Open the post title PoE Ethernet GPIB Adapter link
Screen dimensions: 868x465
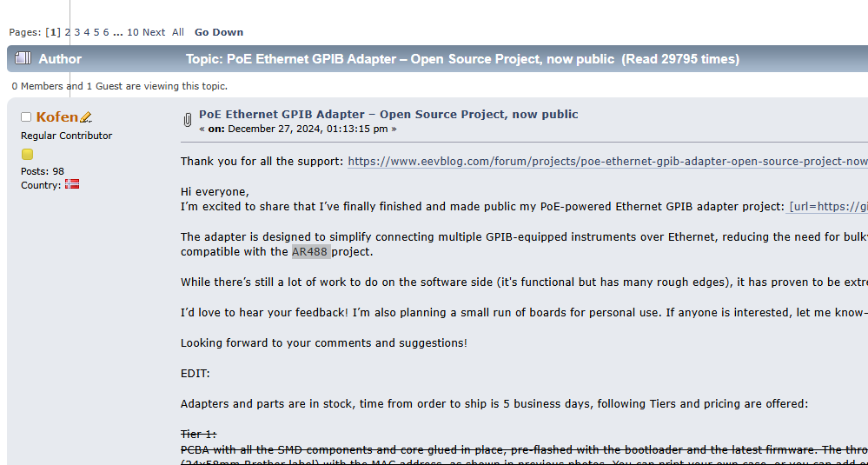click(388, 114)
